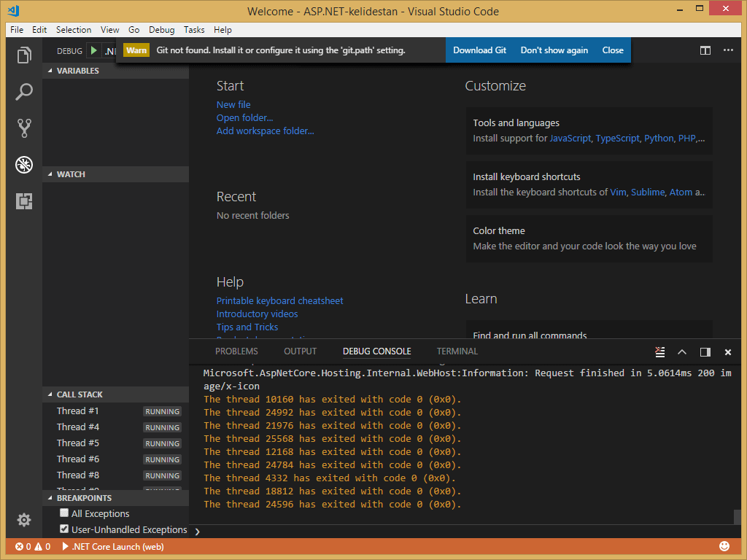Open the Debug menu
Screen dimensions: 747x560
(161, 29)
